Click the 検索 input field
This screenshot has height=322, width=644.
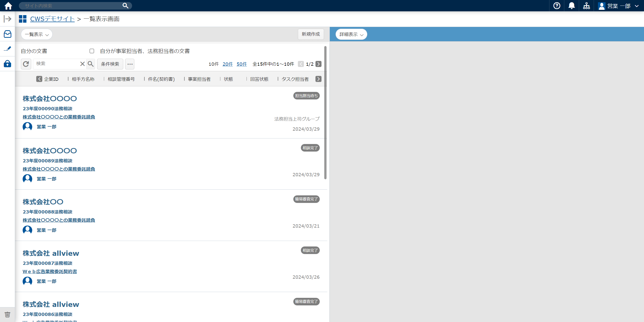57,64
